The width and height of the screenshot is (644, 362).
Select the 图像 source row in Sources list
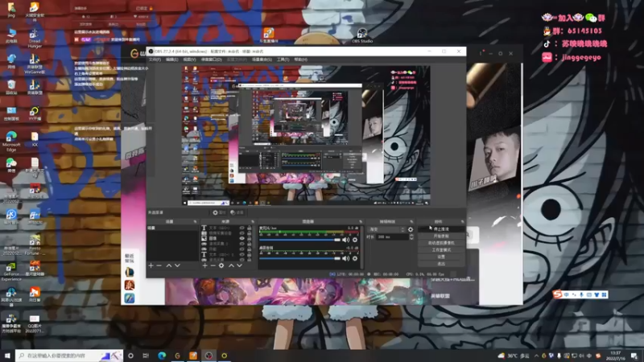point(226,238)
